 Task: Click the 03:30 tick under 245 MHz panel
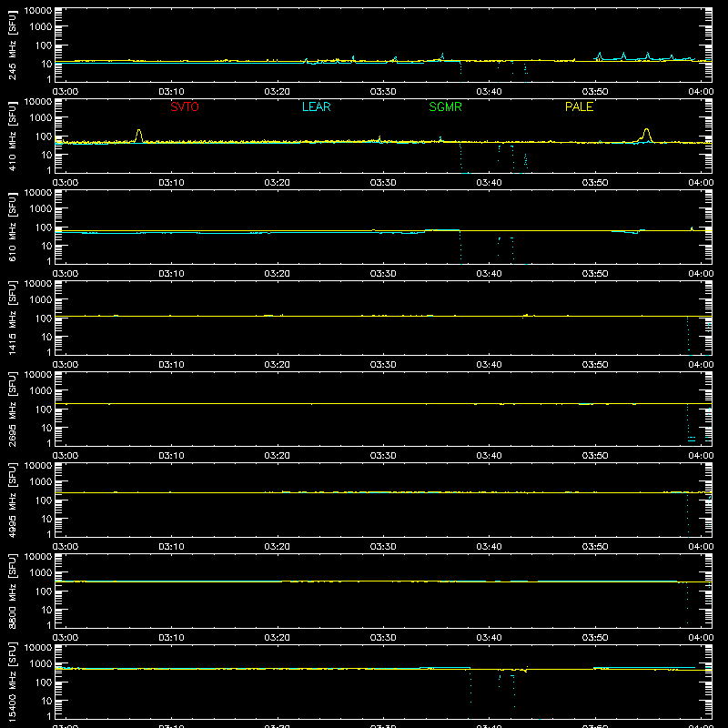click(383, 92)
